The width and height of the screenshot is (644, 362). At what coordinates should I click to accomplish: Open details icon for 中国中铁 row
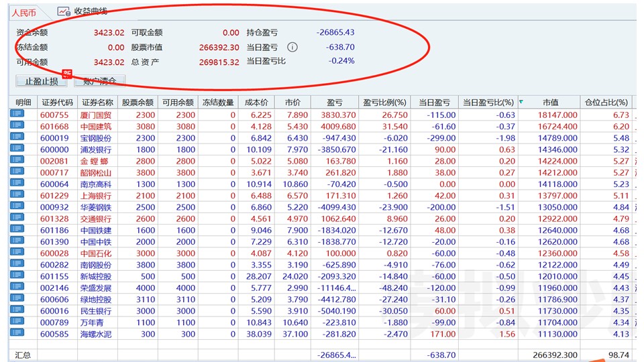click(x=17, y=240)
